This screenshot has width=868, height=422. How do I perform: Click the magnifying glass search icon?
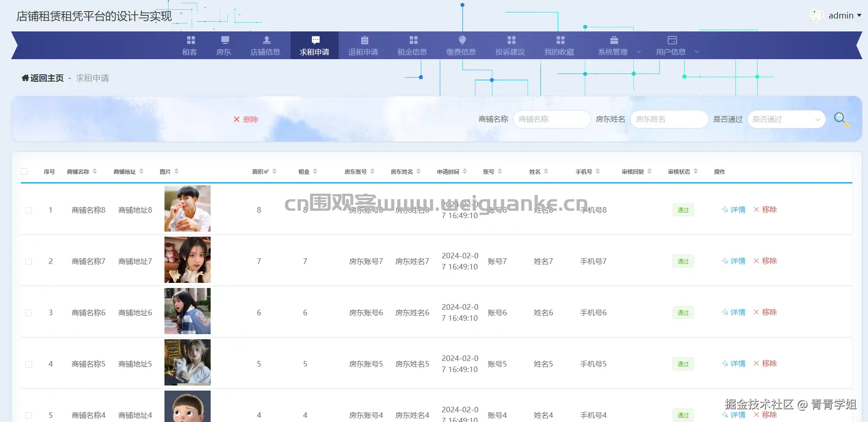[x=841, y=120]
